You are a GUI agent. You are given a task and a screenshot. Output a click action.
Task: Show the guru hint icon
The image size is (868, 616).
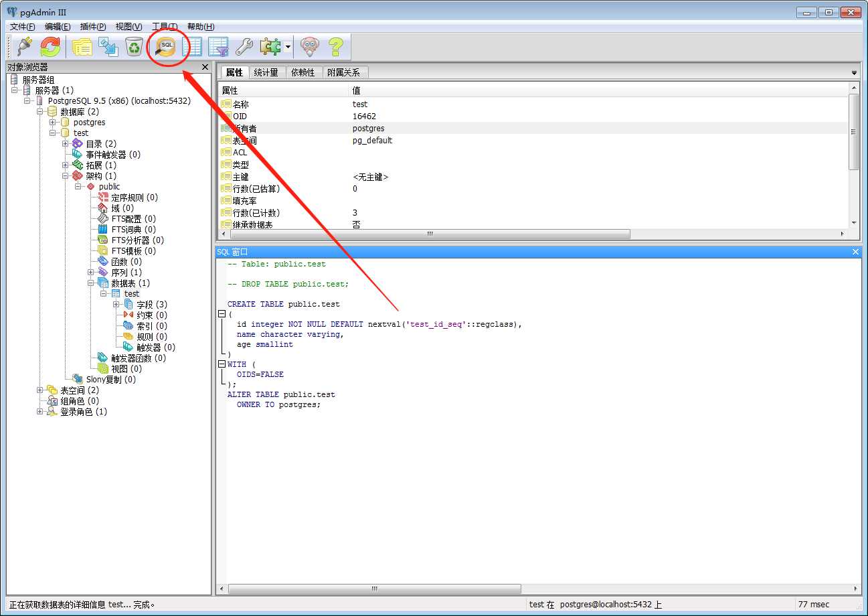pos(309,46)
